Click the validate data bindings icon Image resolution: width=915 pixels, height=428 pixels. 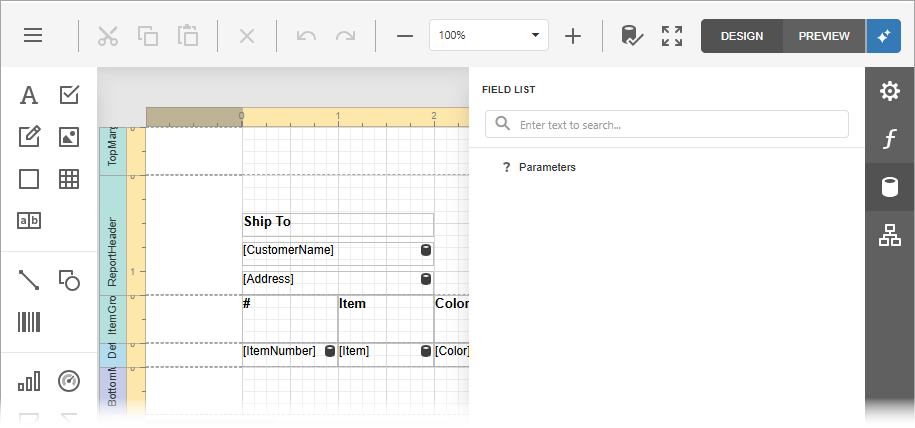point(631,36)
